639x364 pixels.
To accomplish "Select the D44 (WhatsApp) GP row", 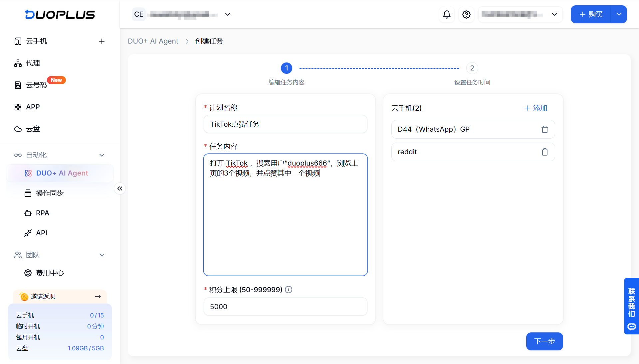I will point(473,129).
